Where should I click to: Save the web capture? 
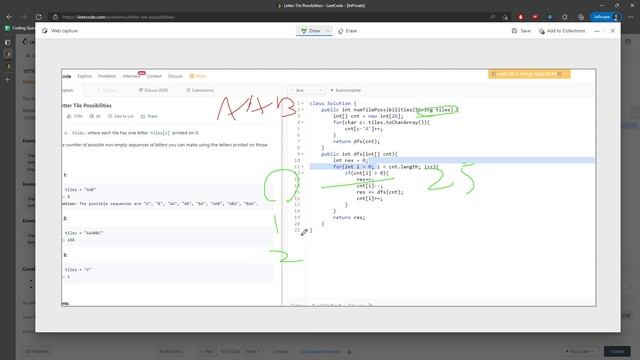tap(521, 31)
